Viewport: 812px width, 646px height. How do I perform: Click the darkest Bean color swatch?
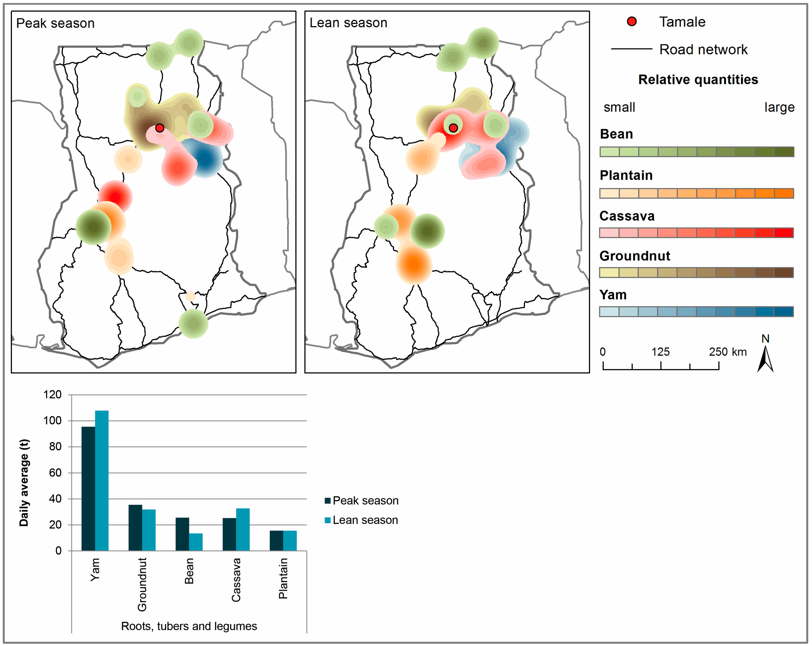coord(784,152)
